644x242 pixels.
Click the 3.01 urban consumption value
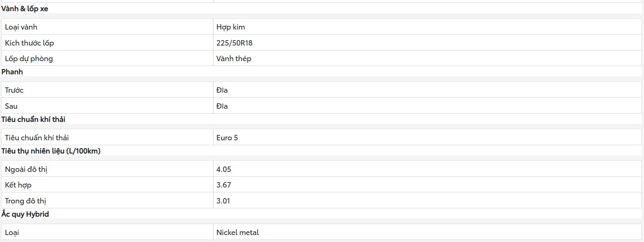point(223,201)
